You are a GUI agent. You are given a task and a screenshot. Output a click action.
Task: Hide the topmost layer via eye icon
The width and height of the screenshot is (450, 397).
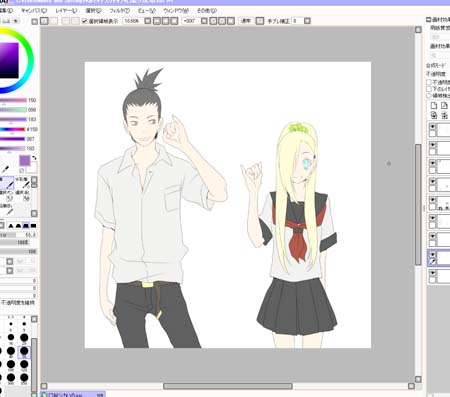tap(433, 127)
